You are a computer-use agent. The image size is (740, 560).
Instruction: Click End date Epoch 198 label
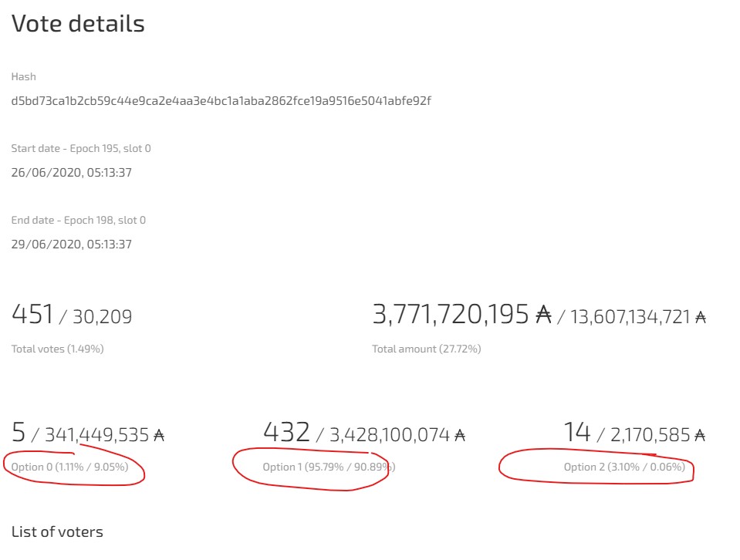coord(78,220)
